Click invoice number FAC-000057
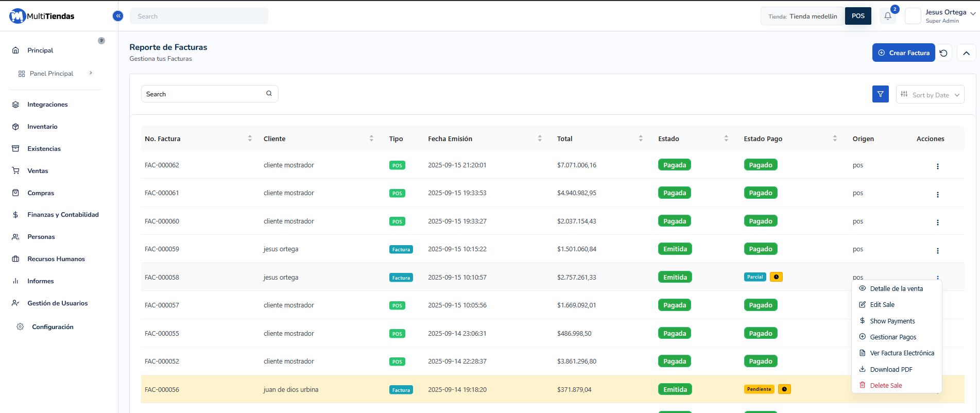This screenshot has width=980, height=413. [162, 305]
